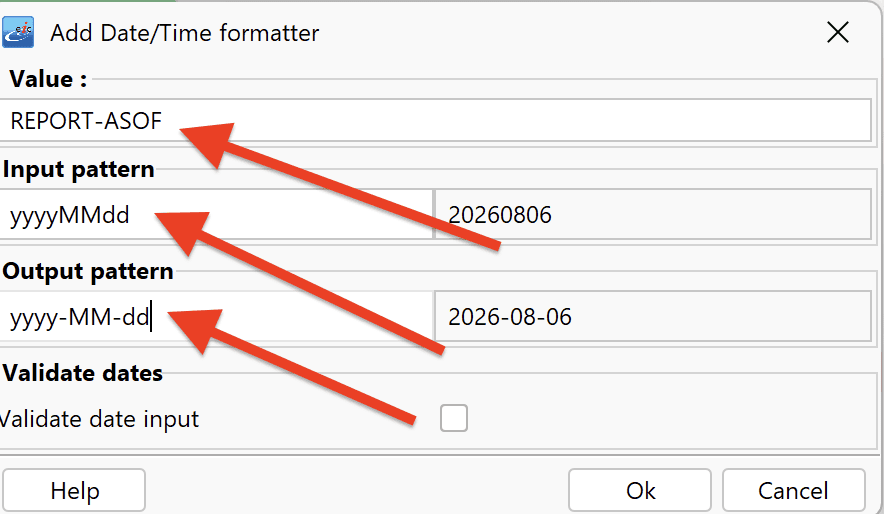Close the Add Date/Time formatter dialog
Viewport: 884px width, 514px height.
coord(838,32)
